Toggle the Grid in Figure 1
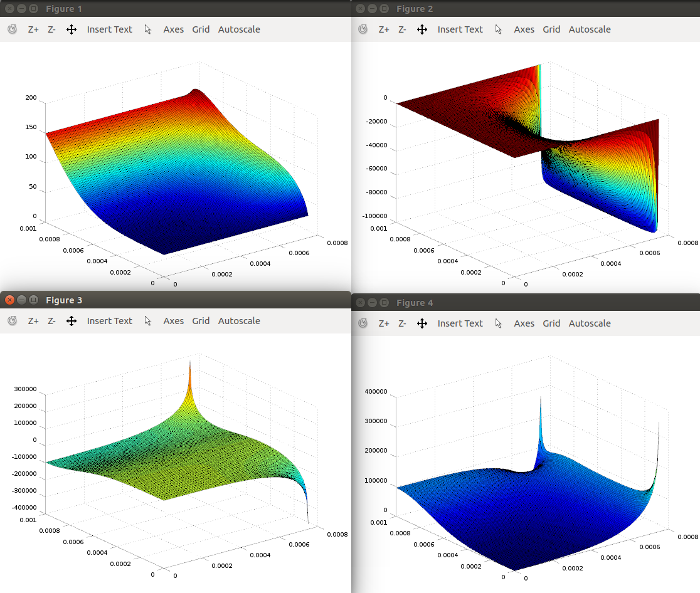The image size is (700, 593). pyautogui.click(x=201, y=29)
